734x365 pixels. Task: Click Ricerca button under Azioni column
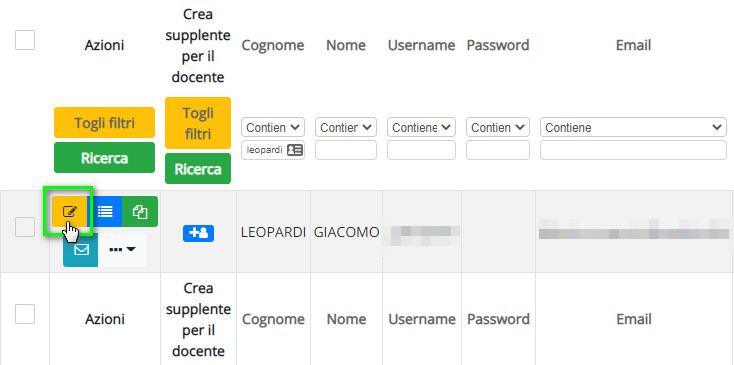(104, 158)
